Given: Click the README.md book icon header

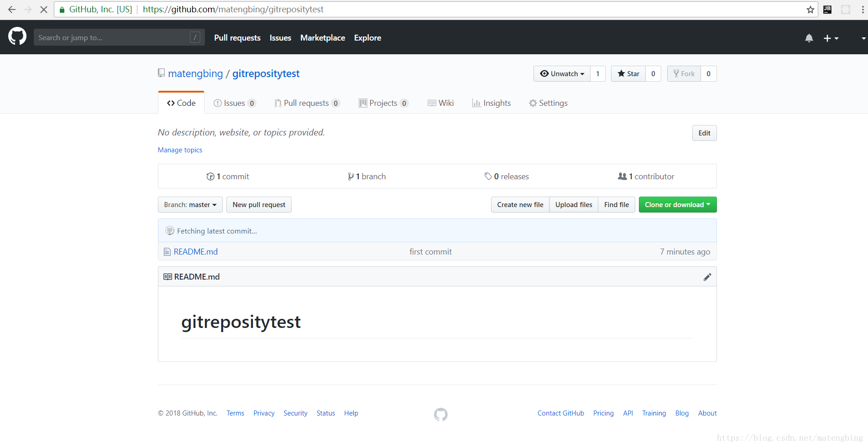Looking at the screenshot, I should (x=167, y=277).
